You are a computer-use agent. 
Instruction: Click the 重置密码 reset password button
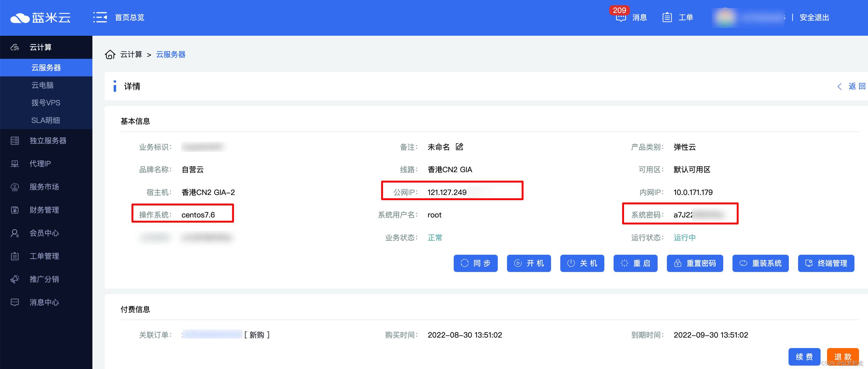pyautogui.click(x=695, y=263)
